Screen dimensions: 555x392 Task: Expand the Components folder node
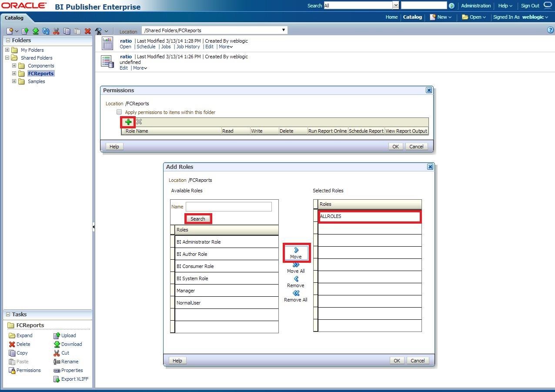pyautogui.click(x=14, y=65)
